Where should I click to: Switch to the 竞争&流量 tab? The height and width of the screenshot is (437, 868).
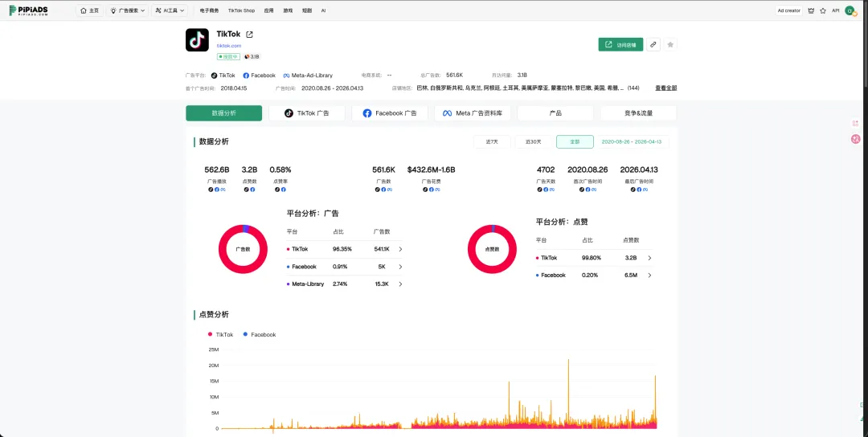click(638, 112)
